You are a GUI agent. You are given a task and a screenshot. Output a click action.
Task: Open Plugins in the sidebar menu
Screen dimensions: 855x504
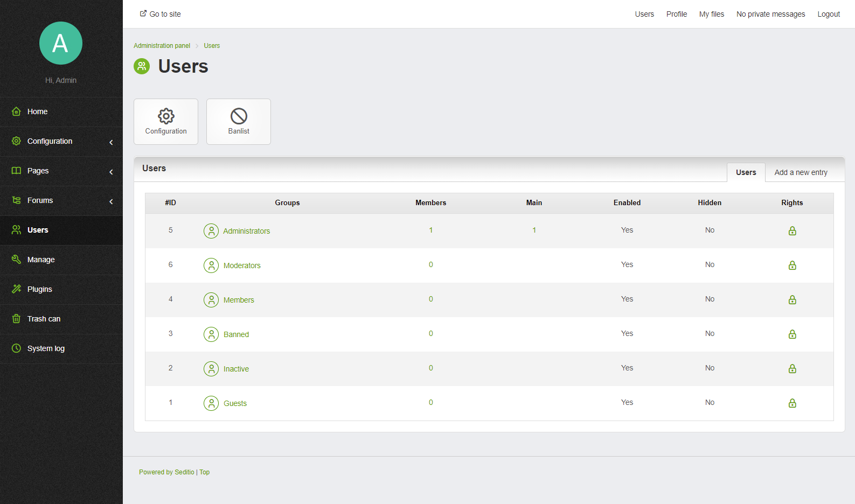(61, 289)
